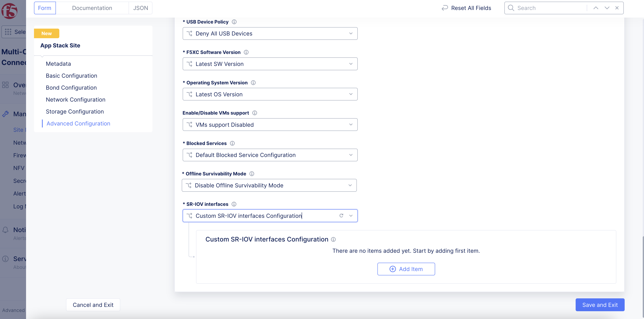Click the info icon beside Custom SR-IOV interfaces Configuration heading
Viewport: 644px width, 319px height.
[x=333, y=240]
